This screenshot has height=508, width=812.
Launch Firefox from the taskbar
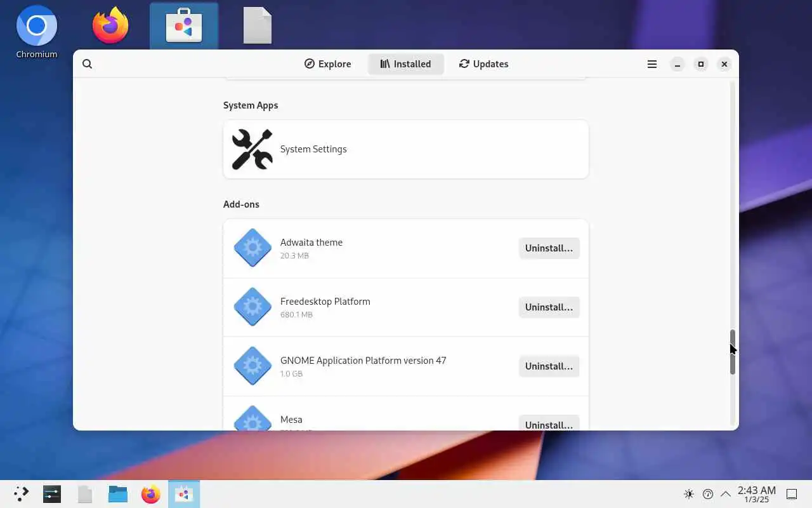(151, 494)
